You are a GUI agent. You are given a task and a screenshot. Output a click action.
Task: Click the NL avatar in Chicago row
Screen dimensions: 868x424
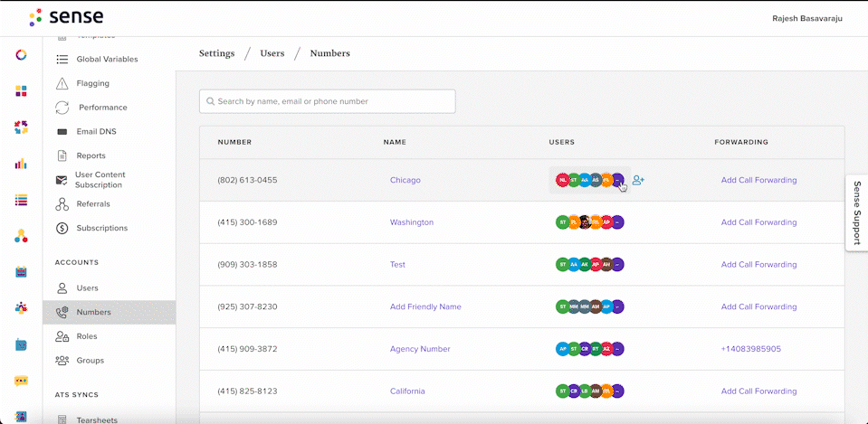click(x=562, y=180)
